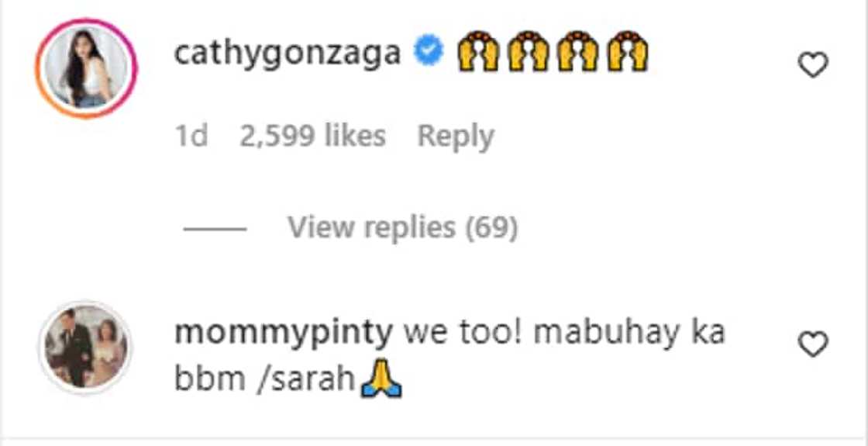Select the last raised-hands emoji
868x446 pixels.
pyautogui.click(x=628, y=53)
